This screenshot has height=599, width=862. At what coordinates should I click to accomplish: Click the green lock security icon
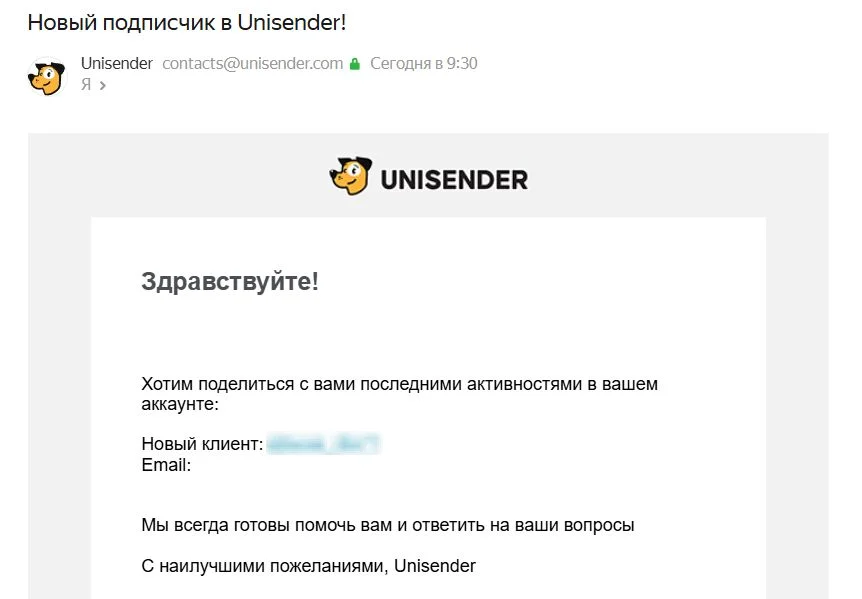[354, 64]
